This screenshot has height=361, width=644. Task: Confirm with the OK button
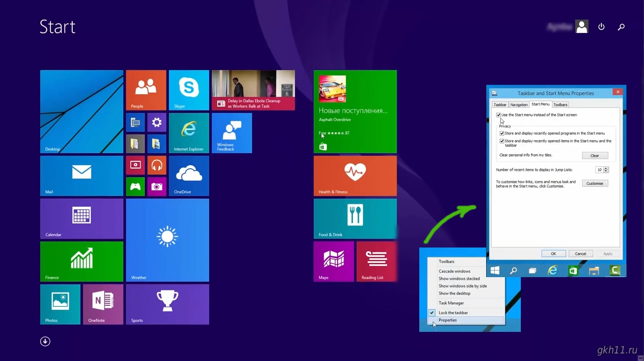tap(554, 254)
